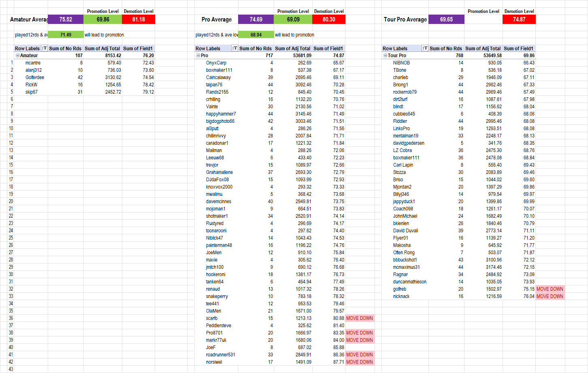Select the Sum of Field1 header in Tour Pro table
The height and width of the screenshot is (373, 588).
pyautogui.click(x=518, y=48)
